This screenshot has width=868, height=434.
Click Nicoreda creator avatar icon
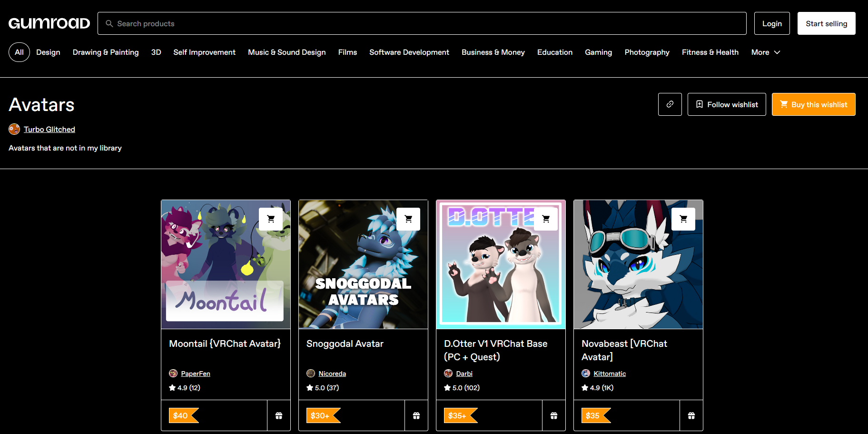coord(311,373)
